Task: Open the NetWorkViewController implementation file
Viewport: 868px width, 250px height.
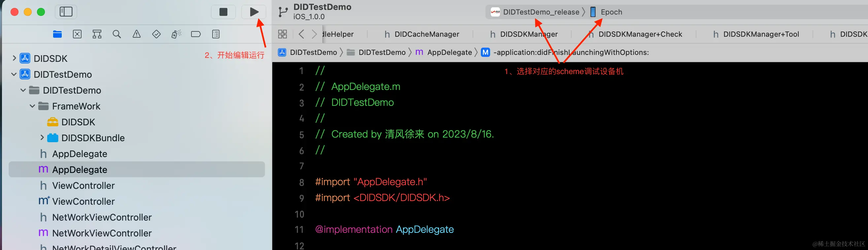Action: [136, 233]
